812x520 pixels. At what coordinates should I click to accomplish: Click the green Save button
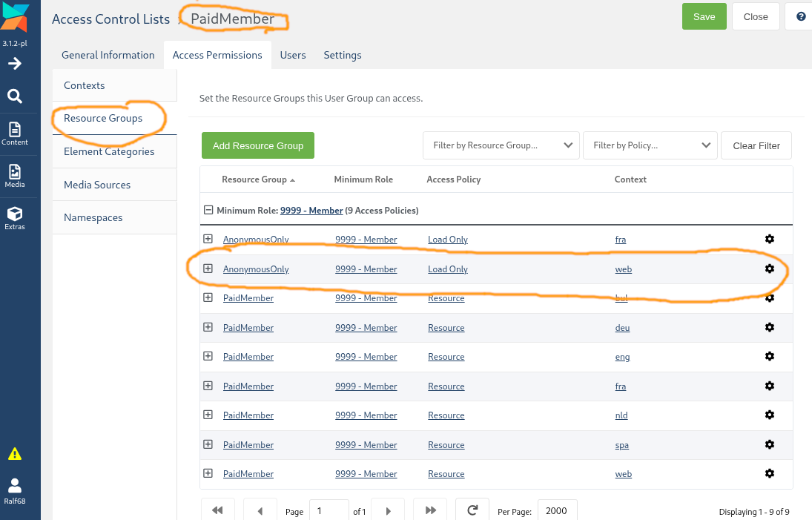pos(704,16)
